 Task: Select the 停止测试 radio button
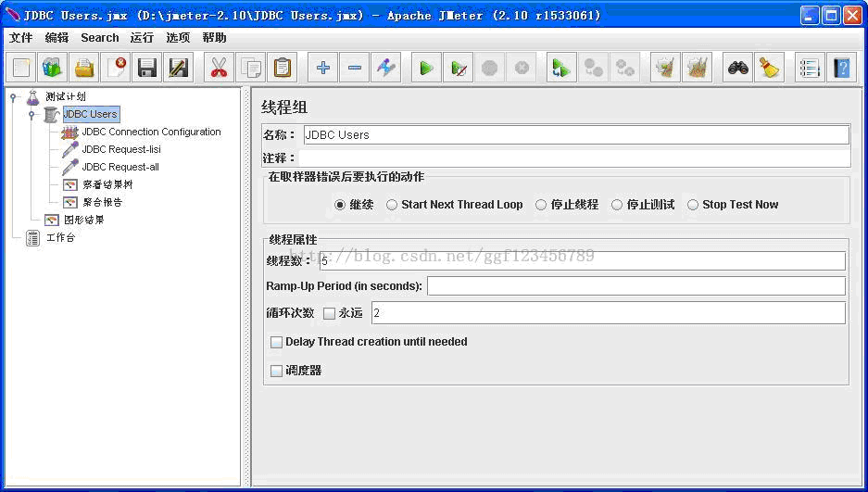coord(617,205)
